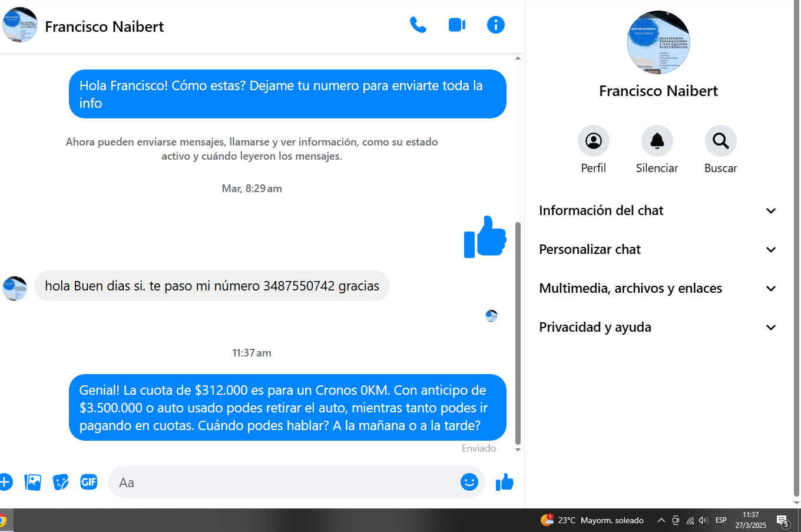Search in conversation with Buscar
Image resolution: width=801 pixels, height=532 pixels.
tap(721, 150)
